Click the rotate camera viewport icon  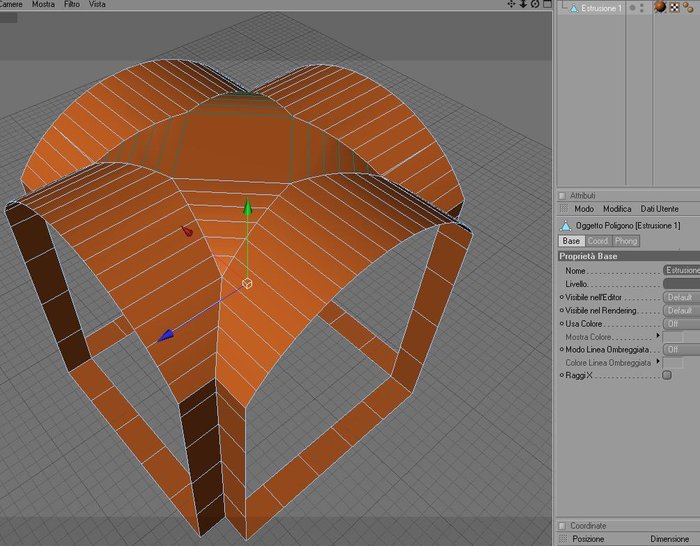click(x=535, y=4)
